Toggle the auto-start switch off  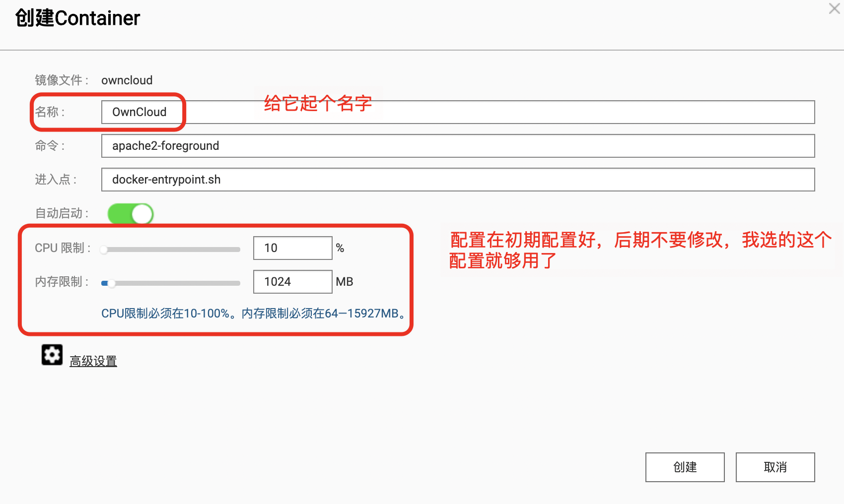point(131,214)
